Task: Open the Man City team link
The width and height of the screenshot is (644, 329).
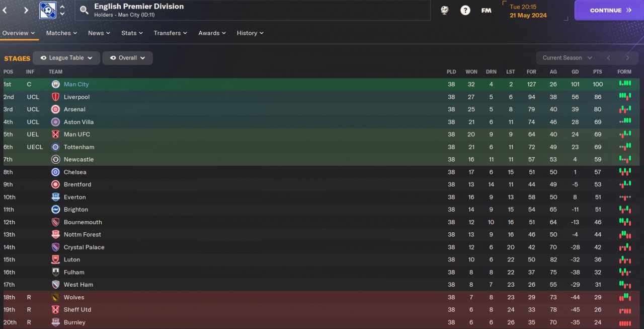Action: tap(76, 84)
